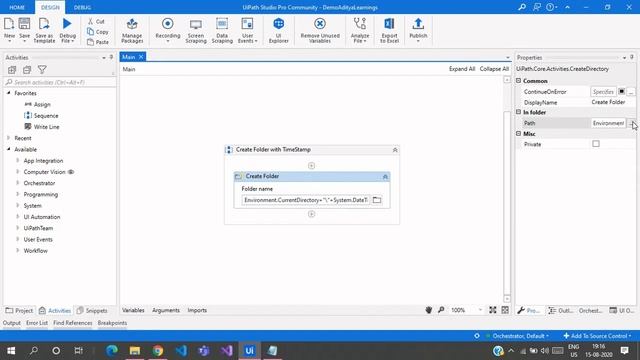
Task: Copy the selected activity
Action: (98, 32)
